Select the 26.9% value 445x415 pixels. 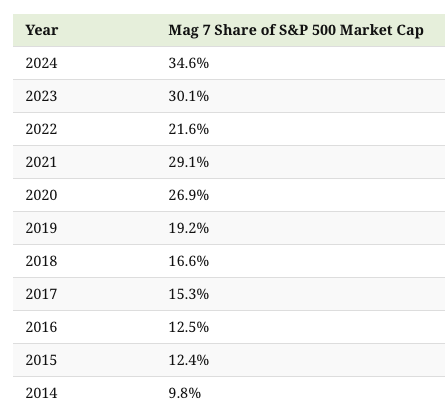point(189,195)
